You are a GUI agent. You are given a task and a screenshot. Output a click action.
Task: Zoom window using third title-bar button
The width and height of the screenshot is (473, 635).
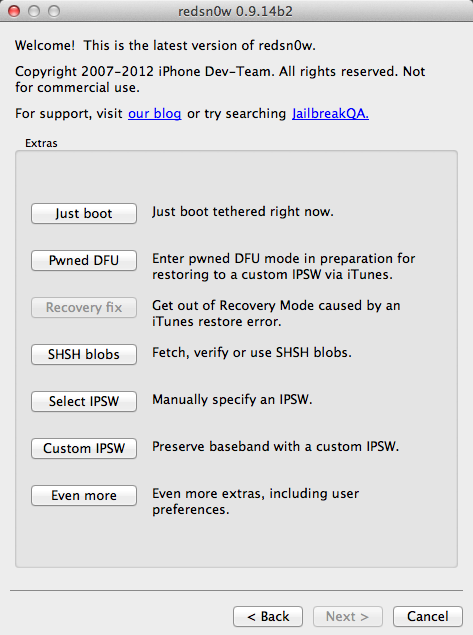54,11
